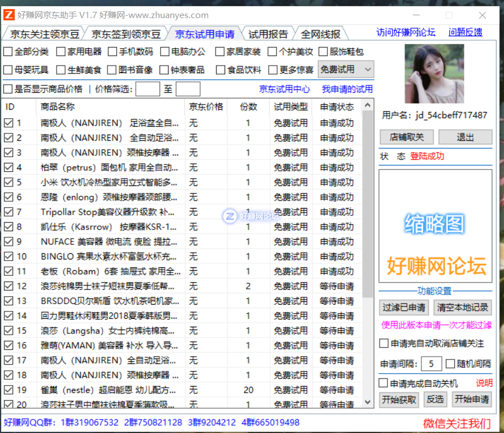Check the 全部分类 checkbox

coord(8,51)
